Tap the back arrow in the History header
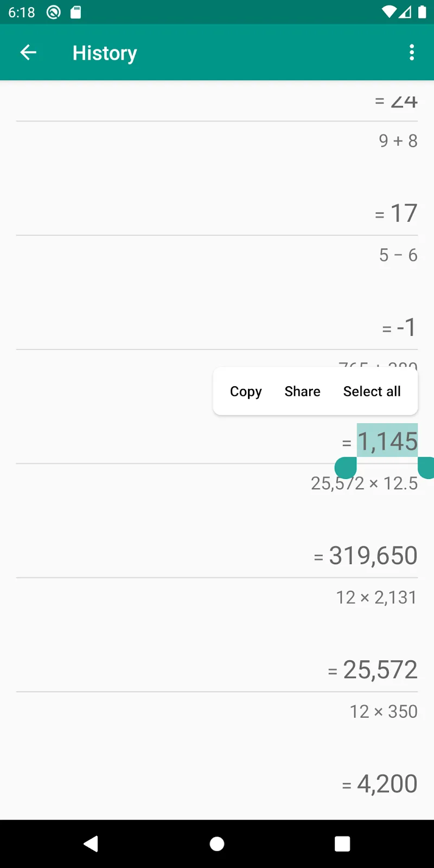Viewport: 434px width, 868px height. (x=28, y=53)
